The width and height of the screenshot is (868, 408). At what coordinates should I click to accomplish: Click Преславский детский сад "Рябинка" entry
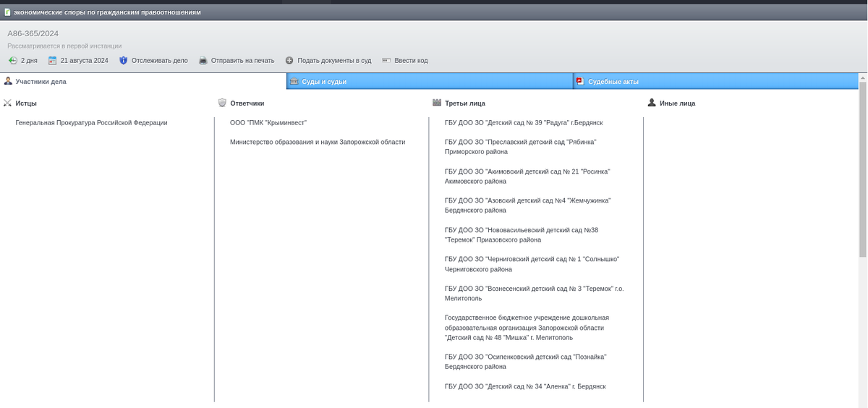(x=521, y=147)
